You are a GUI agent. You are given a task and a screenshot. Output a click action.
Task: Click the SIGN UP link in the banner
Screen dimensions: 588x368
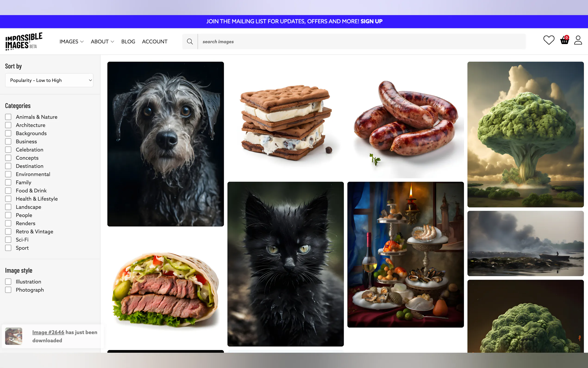tap(371, 21)
